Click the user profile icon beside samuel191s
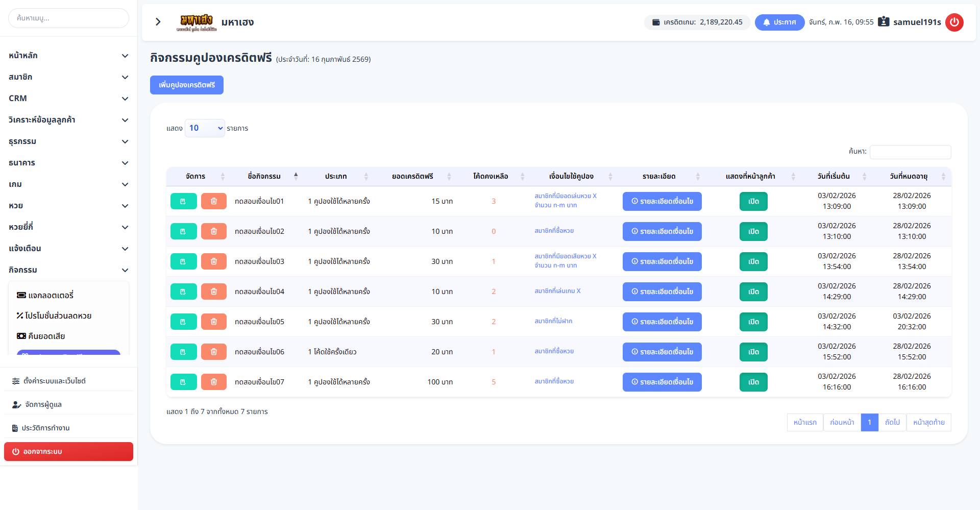 coord(884,22)
